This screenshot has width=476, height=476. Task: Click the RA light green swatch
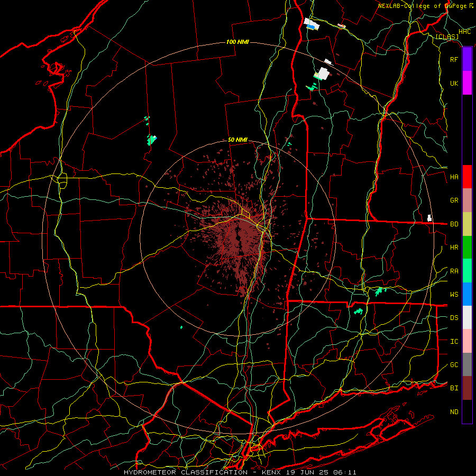[467, 270]
